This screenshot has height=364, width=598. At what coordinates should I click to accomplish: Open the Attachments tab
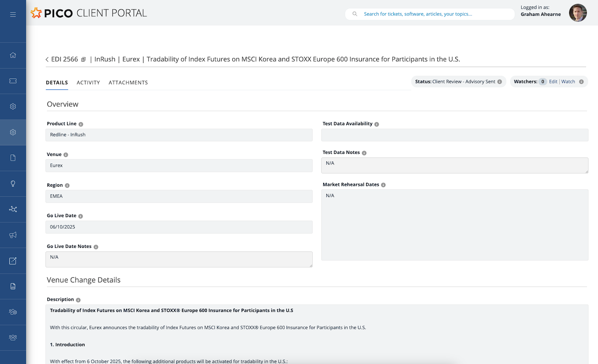coord(128,82)
